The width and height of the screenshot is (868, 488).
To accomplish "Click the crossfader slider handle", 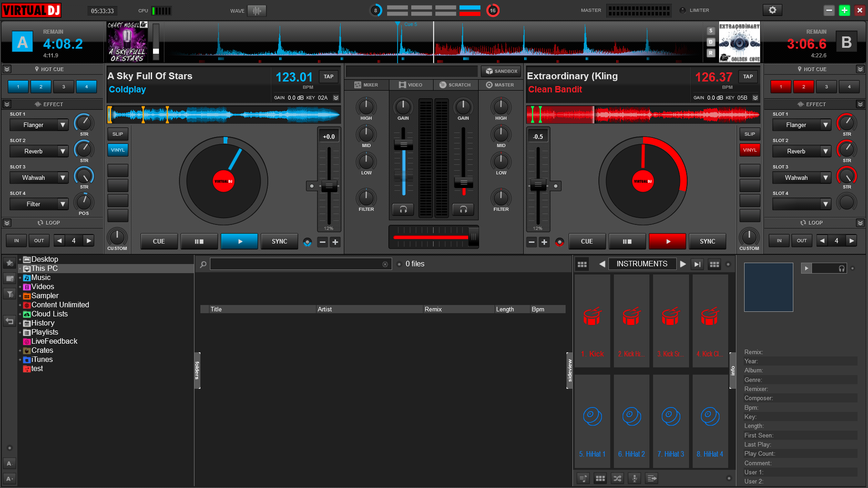I will pyautogui.click(x=473, y=237).
